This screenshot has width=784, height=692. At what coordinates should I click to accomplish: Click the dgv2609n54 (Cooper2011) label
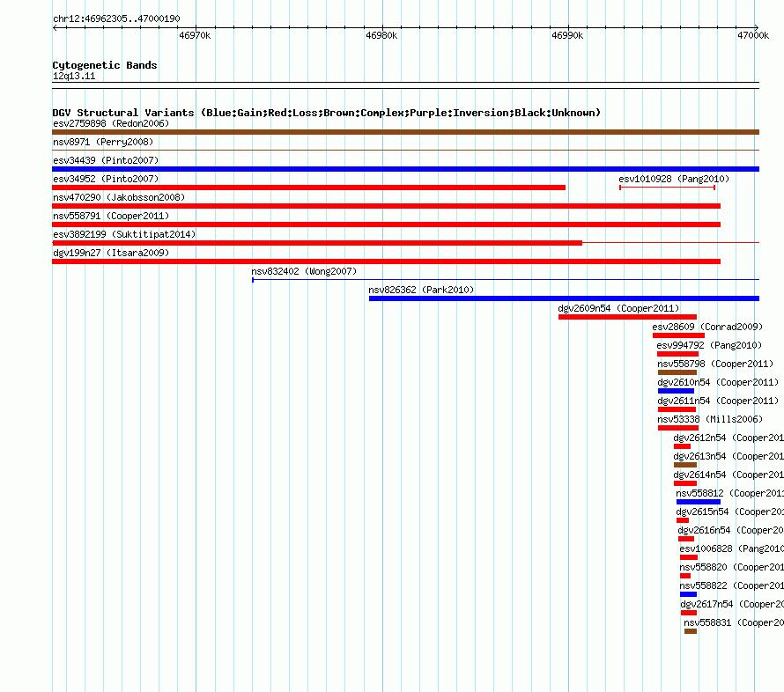point(618,308)
